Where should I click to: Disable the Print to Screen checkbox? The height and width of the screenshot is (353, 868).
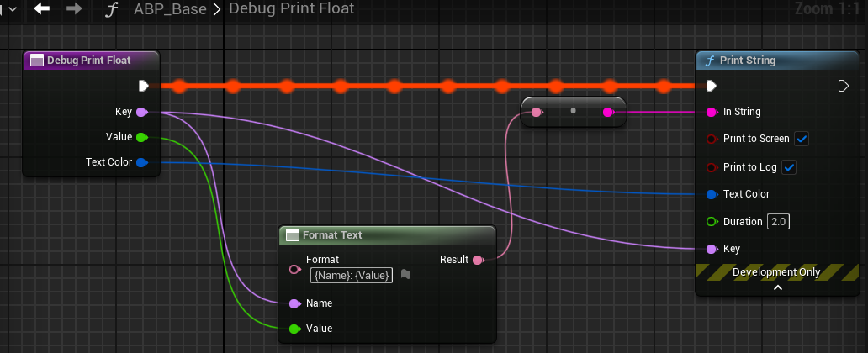tap(801, 139)
